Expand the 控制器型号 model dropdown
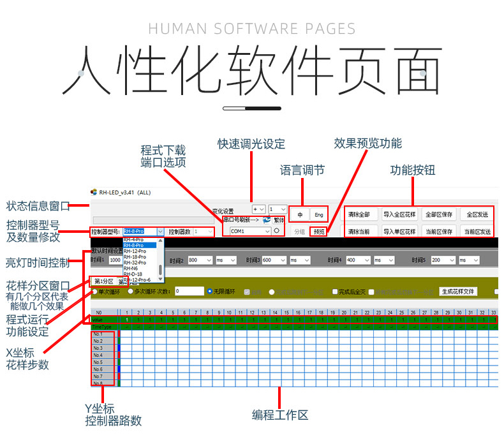 pyautogui.click(x=160, y=231)
